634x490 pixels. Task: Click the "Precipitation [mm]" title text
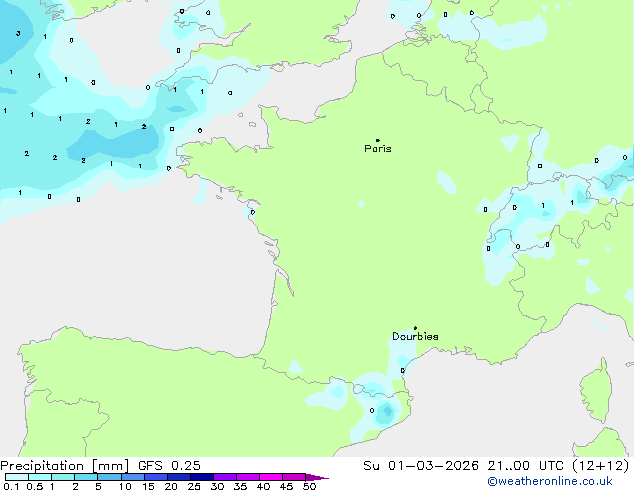[65, 466]
